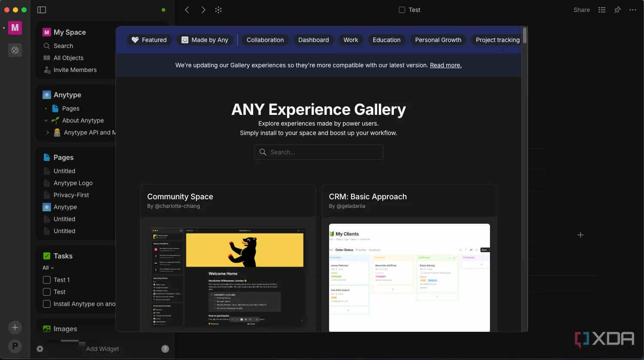Check the Install Anytype on another device task
The height and width of the screenshot is (360, 644).
tap(47, 304)
